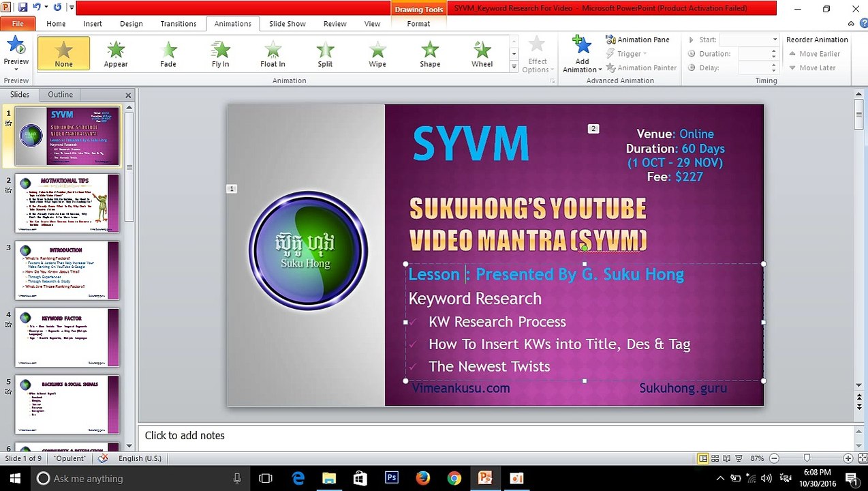
Task: Start the Slide Show from status bar
Action: [x=739, y=458]
